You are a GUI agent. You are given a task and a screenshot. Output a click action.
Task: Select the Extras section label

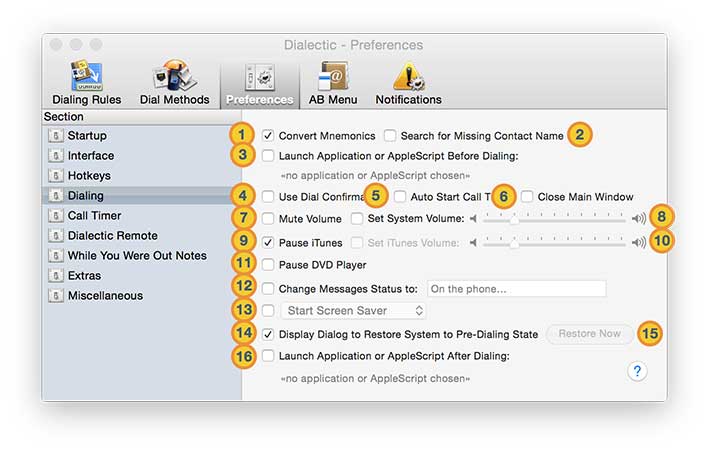pyautogui.click(x=85, y=275)
